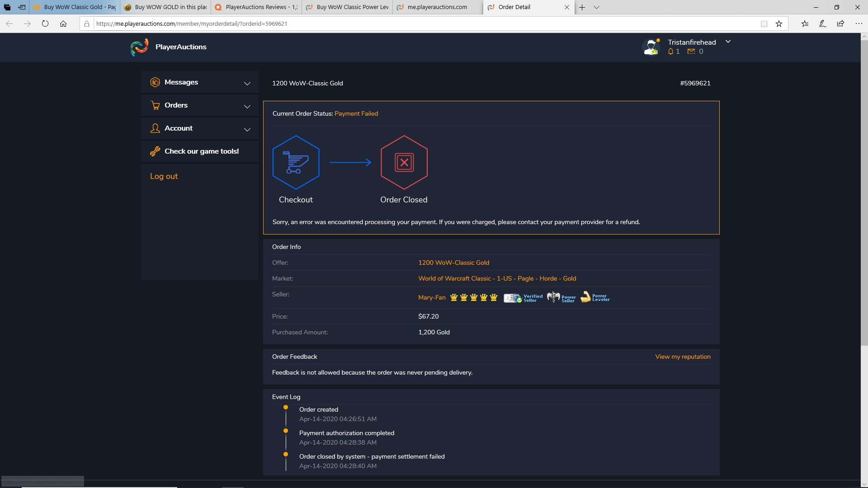The width and height of the screenshot is (868, 488).
Task: Select the Account person icon in sidebar
Action: coord(155,128)
